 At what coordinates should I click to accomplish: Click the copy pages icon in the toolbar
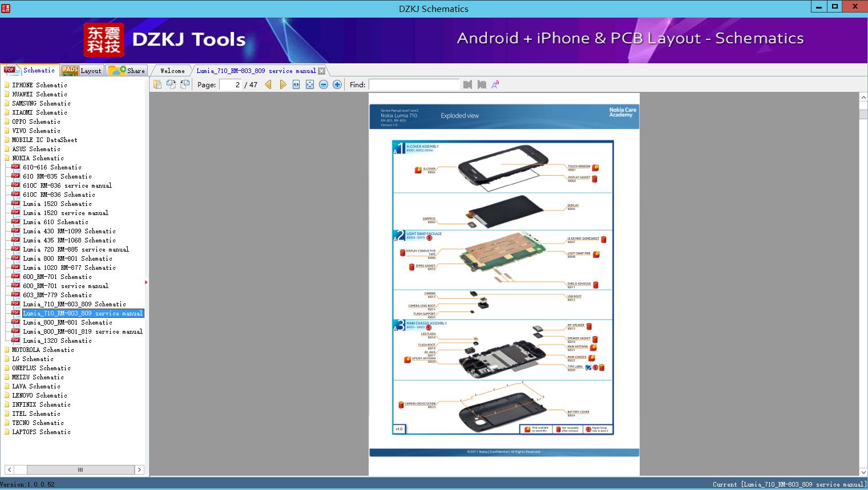tap(157, 84)
